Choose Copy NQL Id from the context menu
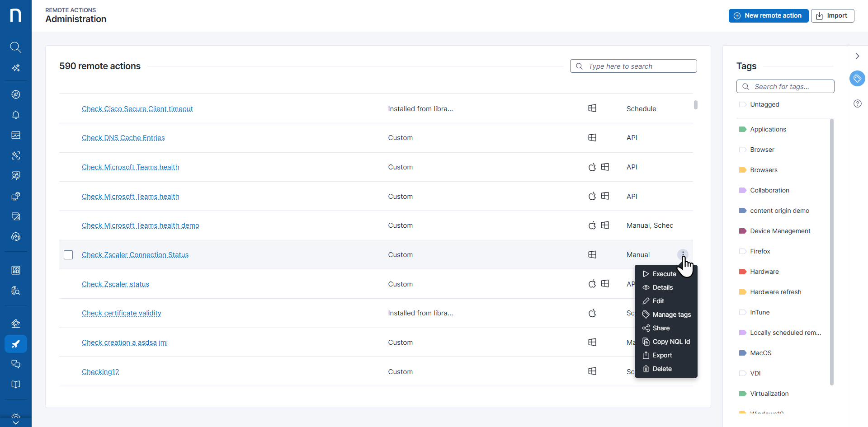The image size is (868, 427). tap(666, 342)
